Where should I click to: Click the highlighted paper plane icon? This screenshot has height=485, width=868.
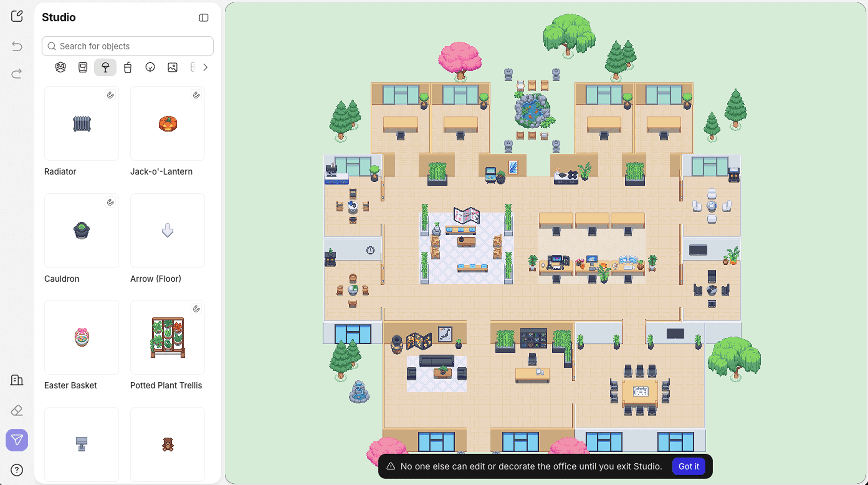[x=17, y=440]
